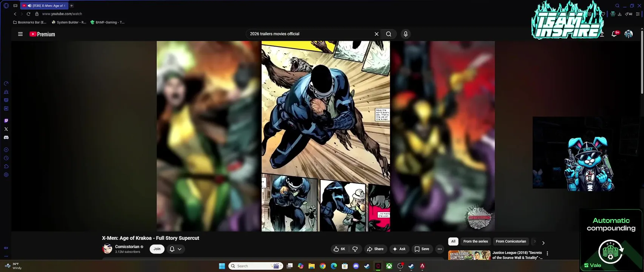The width and height of the screenshot is (644, 272).
Task: Open Comicstorian channel name link
Action: [x=127, y=247]
